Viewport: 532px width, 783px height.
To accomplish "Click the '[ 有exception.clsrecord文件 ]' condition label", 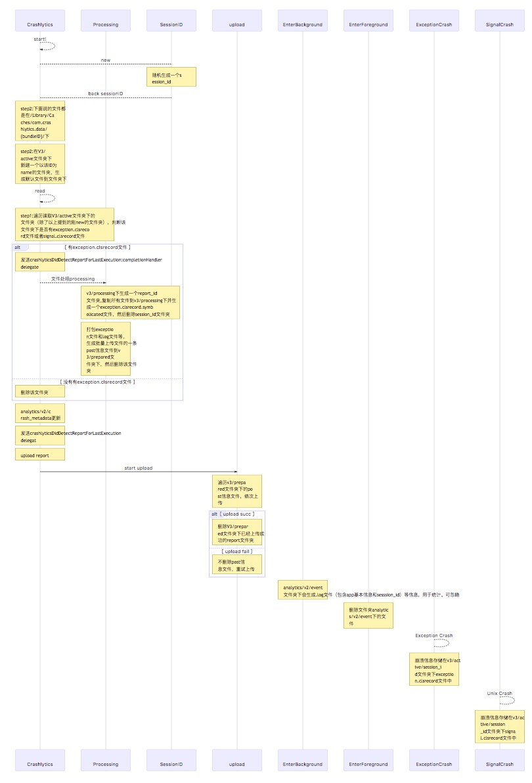I will pos(98,247).
